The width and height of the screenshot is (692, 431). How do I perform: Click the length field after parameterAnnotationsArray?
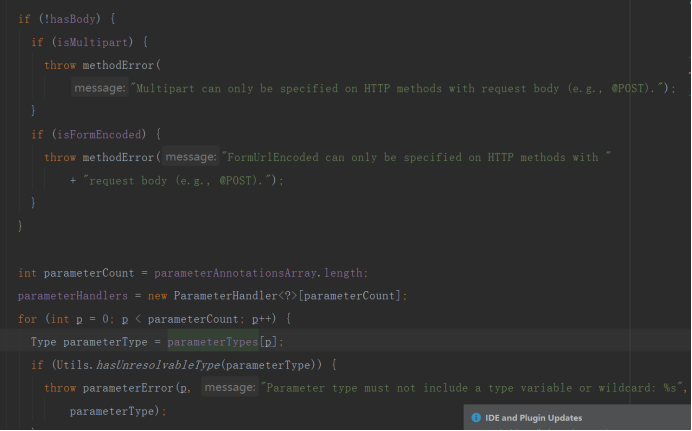point(343,273)
